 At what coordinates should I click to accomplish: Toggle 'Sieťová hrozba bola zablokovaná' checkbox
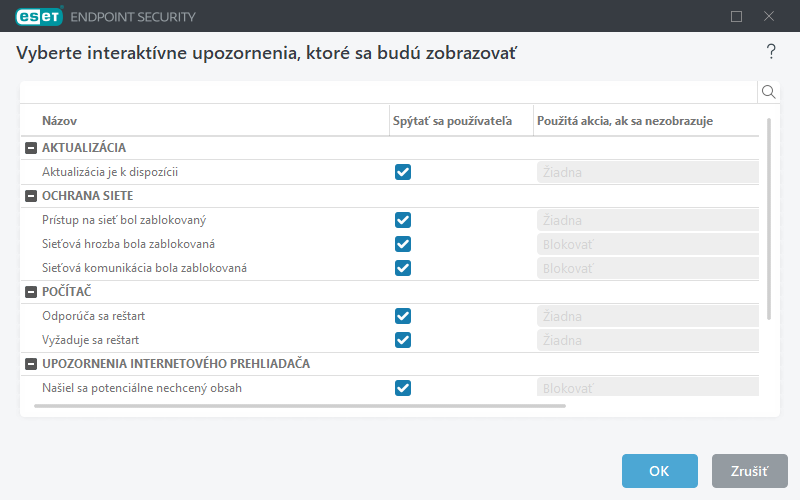click(x=403, y=244)
